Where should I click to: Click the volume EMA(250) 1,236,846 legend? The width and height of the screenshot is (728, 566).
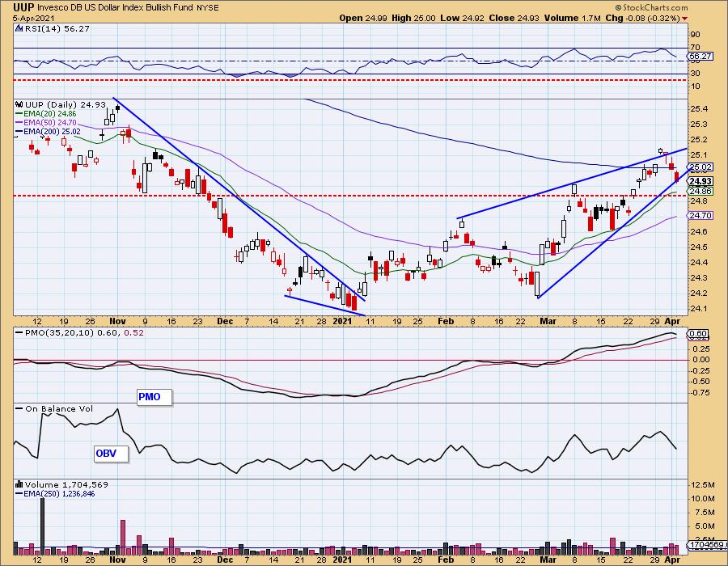coord(55,494)
